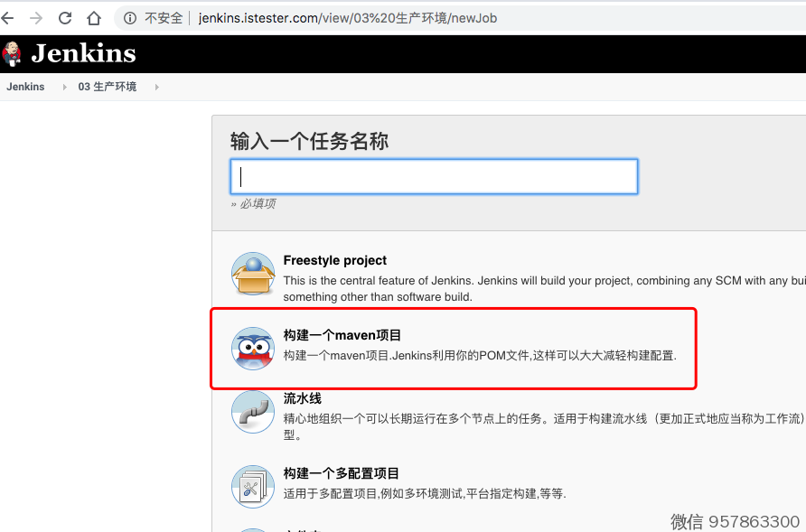Viewport: 806px width, 532px height.
Task: Select the 构建一个多配置项目 icon
Action: [x=253, y=487]
